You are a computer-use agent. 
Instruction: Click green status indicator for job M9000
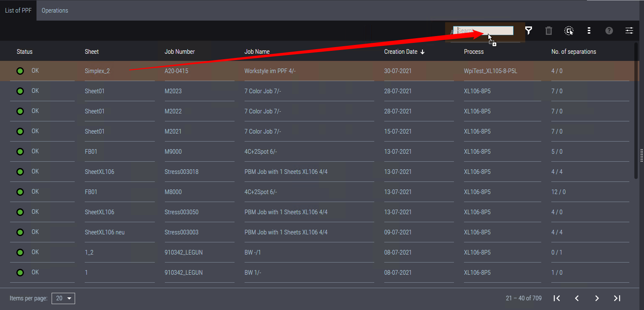tap(20, 152)
